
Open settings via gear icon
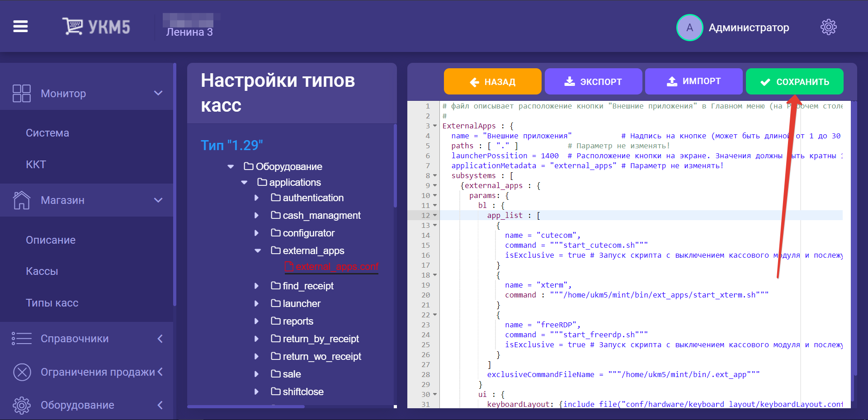click(828, 27)
